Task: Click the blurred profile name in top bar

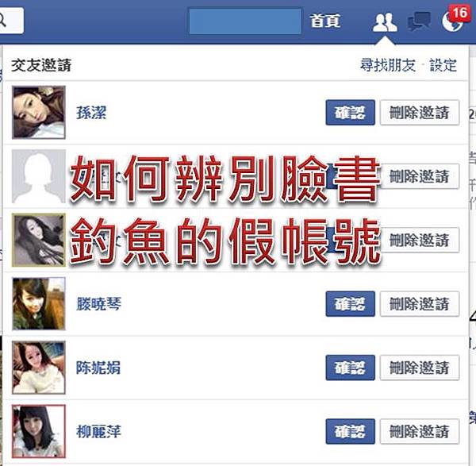Action: (244, 21)
